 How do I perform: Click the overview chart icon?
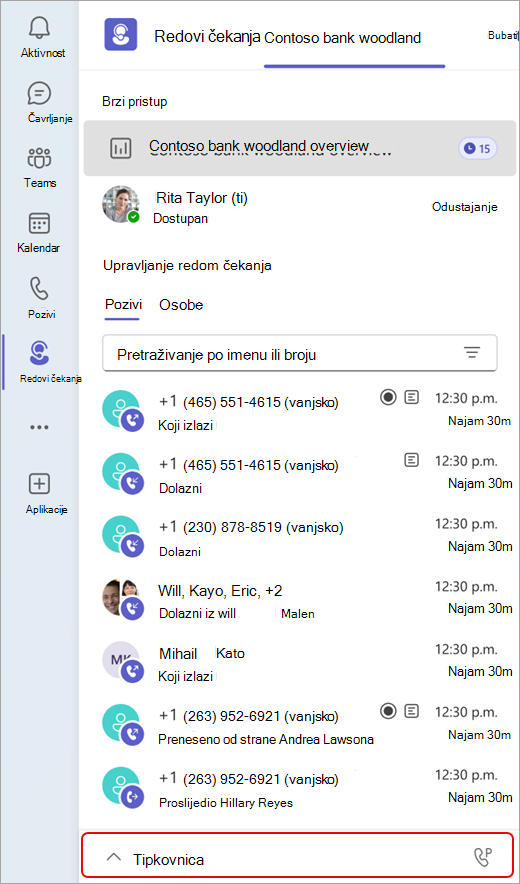(x=120, y=148)
